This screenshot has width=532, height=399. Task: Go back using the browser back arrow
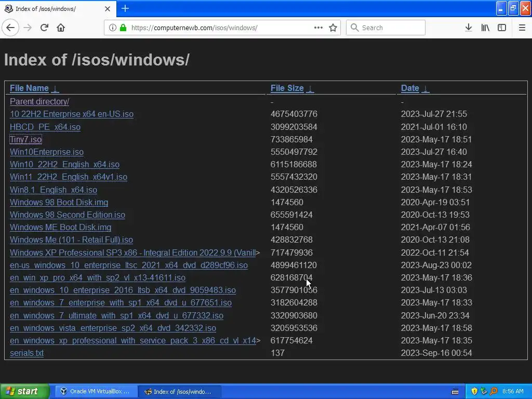tap(10, 28)
